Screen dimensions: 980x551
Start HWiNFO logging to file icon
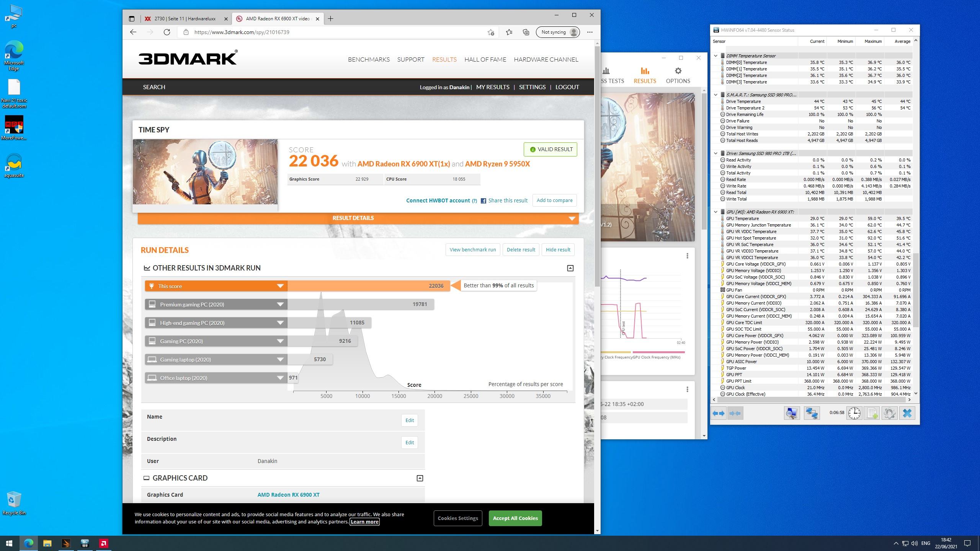[x=872, y=413]
